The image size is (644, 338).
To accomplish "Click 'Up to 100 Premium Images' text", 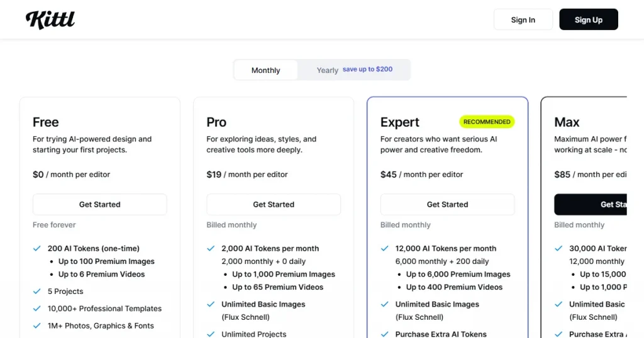I will tap(106, 261).
